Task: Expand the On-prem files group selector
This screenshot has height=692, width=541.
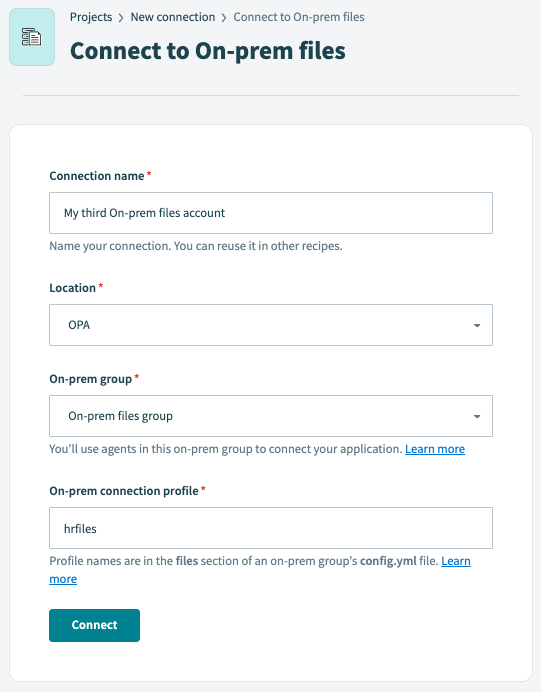Action: click(271, 416)
